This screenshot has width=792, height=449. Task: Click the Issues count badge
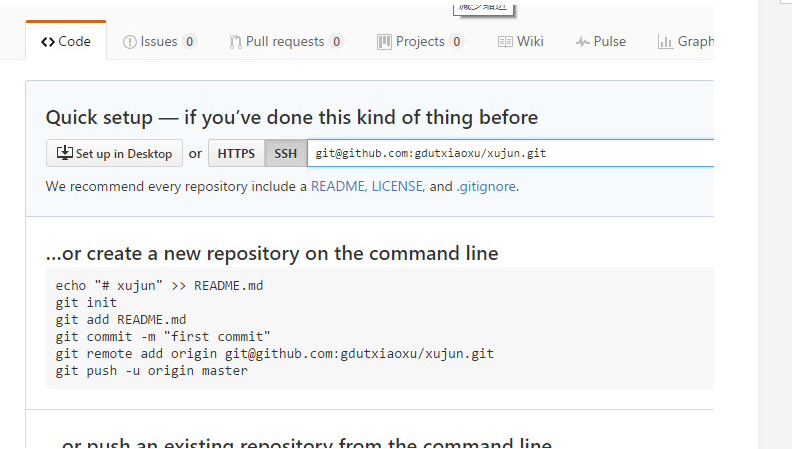[x=189, y=42]
